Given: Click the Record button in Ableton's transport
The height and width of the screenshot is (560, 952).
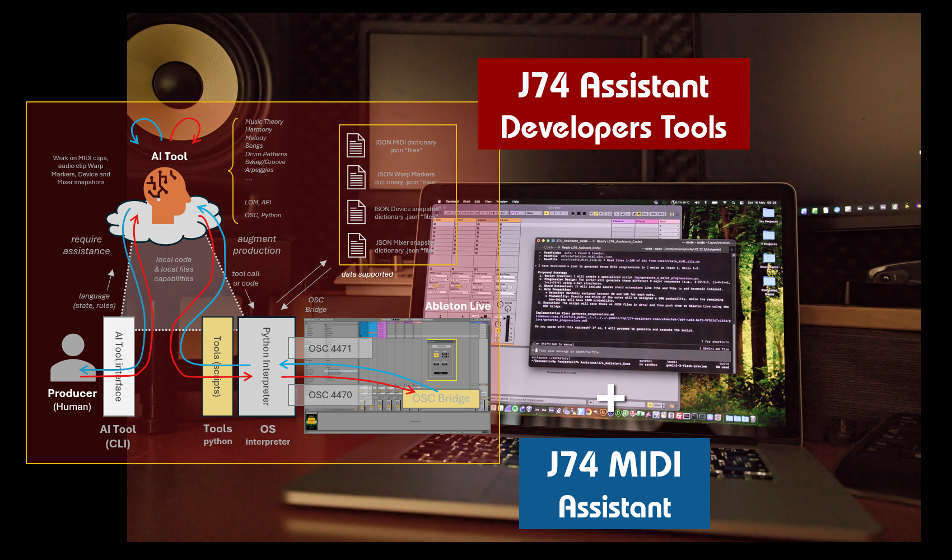Looking at the screenshot, I should 584,213.
